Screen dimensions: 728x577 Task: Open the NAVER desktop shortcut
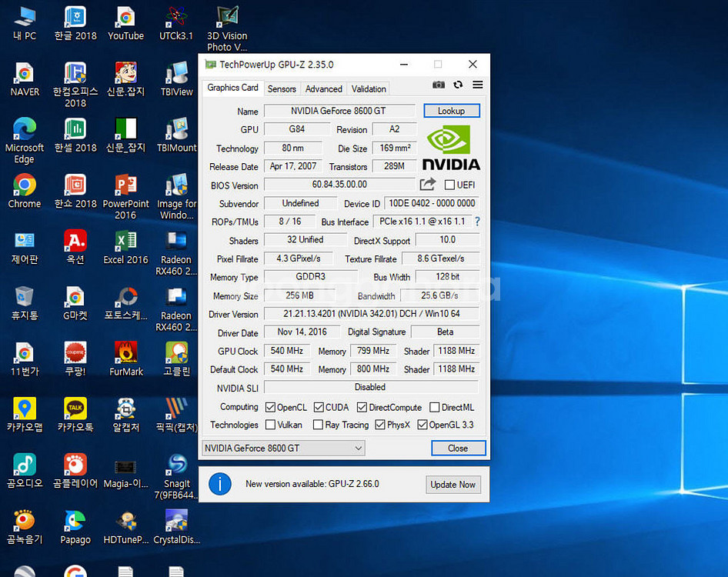[x=25, y=79]
